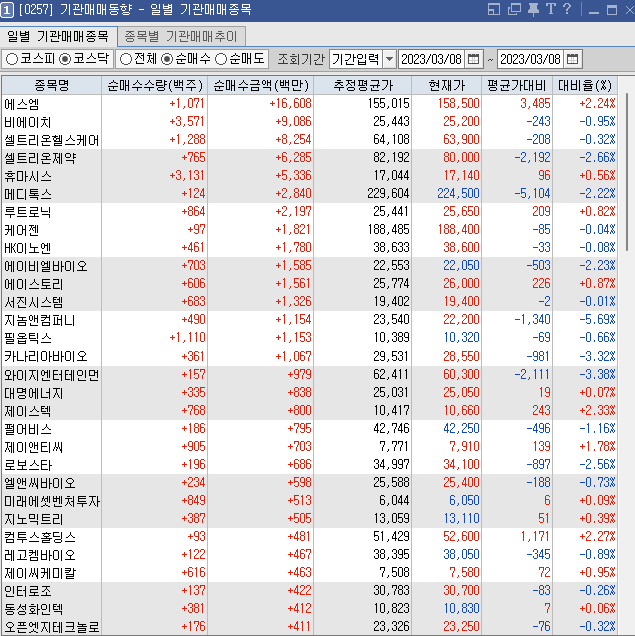Image resolution: width=635 pixels, height=636 pixels.
Task: Select the 오픈엣지테크놀로 stock row
Action: tap(310, 626)
